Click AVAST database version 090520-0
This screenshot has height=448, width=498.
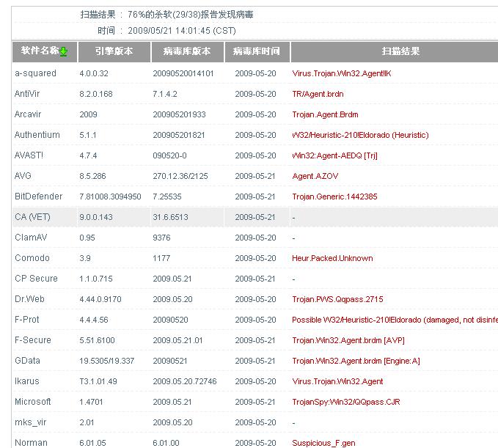point(170,155)
